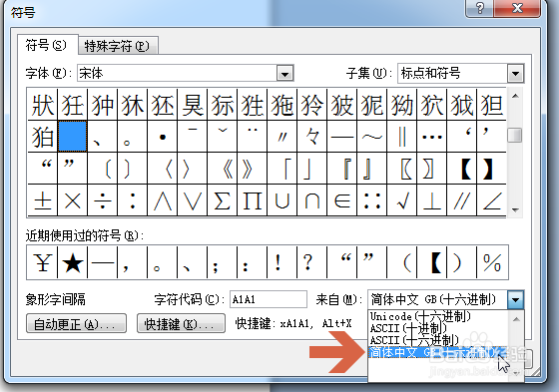Click the 快捷键(K)... button

pyautogui.click(x=181, y=323)
